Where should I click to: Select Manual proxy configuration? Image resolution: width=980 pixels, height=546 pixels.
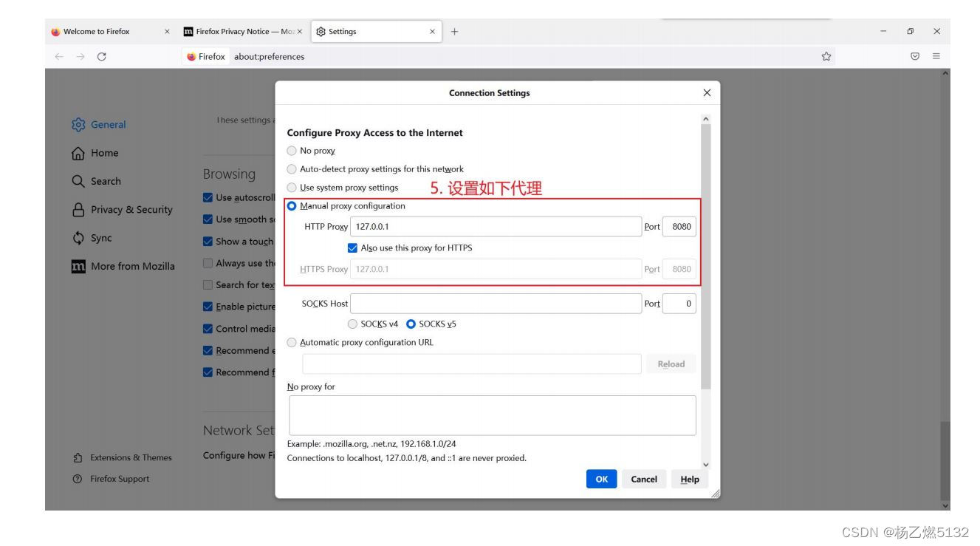pos(291,206)
